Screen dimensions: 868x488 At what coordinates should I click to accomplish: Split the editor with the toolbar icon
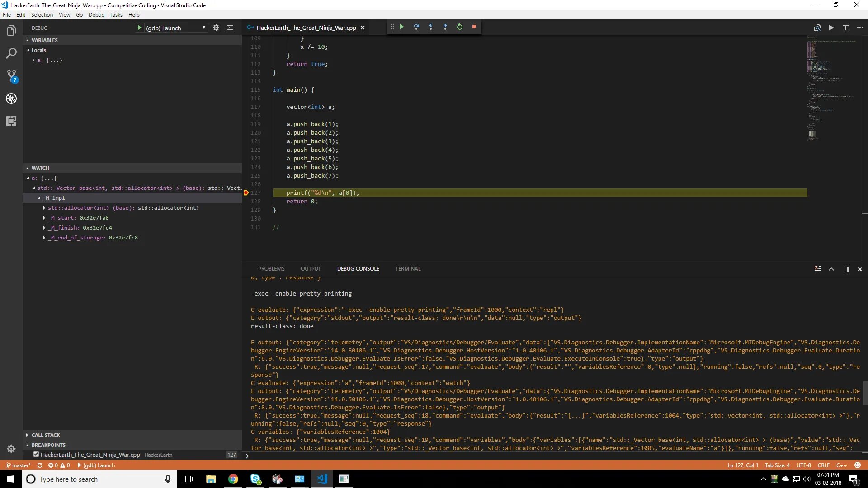pos(845,28)
